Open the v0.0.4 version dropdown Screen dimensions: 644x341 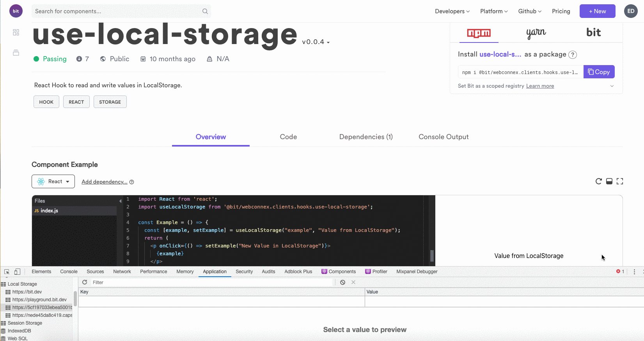tap(316, 42)
